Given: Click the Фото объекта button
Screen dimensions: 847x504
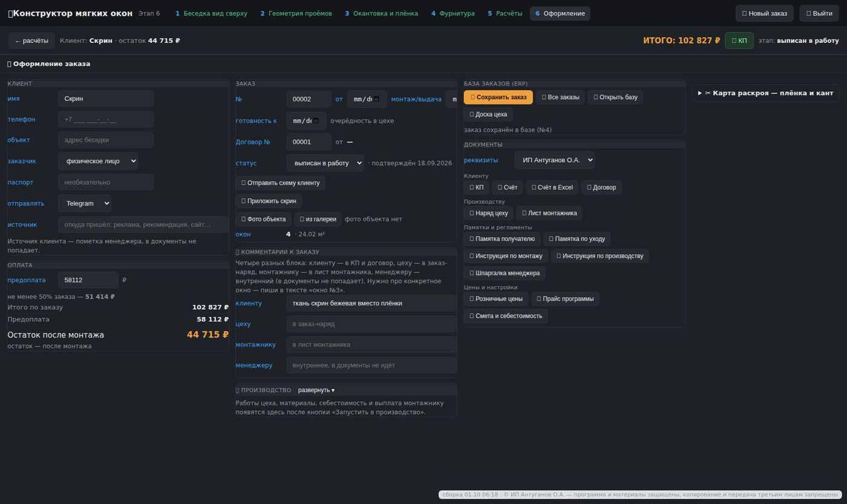Looking at the screenshot, I should (x=263, y=219).
